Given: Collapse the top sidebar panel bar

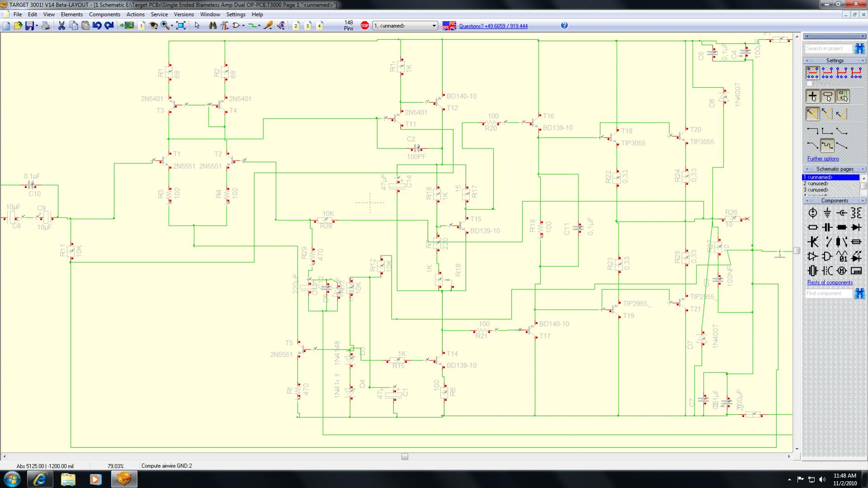Looking at the screenshot, I should pyautogui.click(x=835, y=36).
